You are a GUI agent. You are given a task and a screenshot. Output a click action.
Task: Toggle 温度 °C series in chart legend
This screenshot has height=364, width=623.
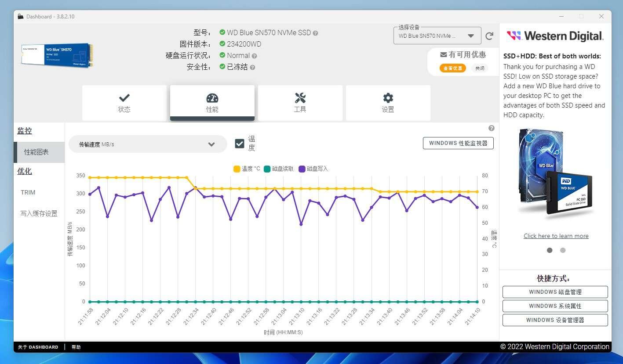(247, 169)
